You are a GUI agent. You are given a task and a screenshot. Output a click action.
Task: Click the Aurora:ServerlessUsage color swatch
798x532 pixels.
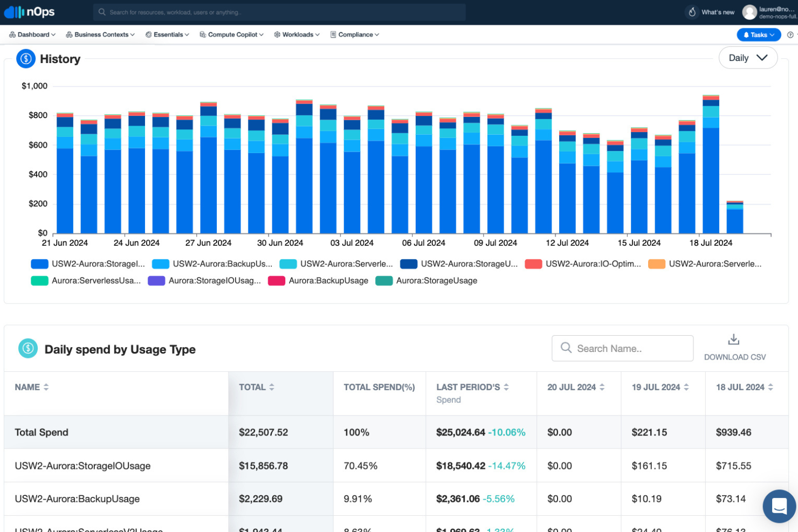tap(39, 280)
